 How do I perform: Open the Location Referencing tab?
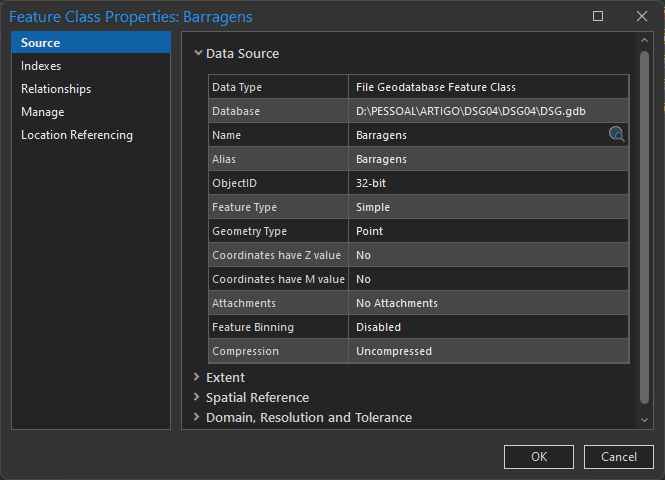(77, 135)
